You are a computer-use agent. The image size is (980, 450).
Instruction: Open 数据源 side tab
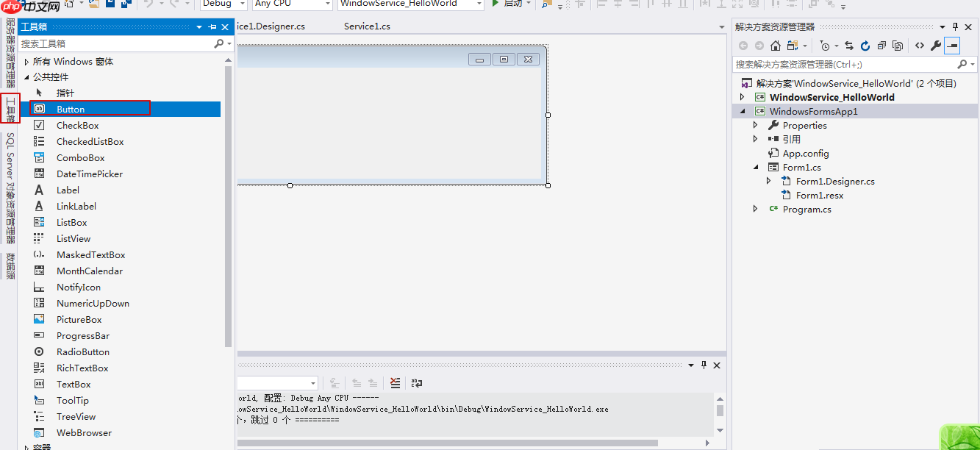tap(10, 266)
